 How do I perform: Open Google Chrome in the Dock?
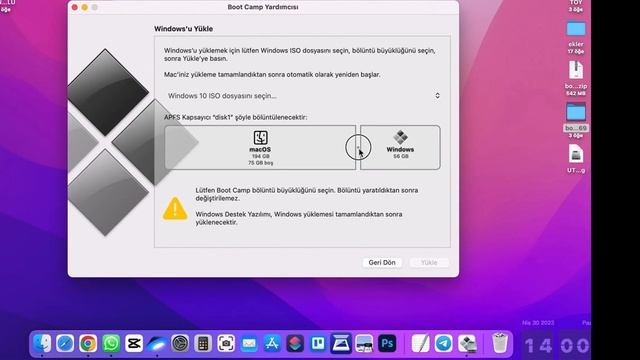pyautogui.click(x=88, y=343)
